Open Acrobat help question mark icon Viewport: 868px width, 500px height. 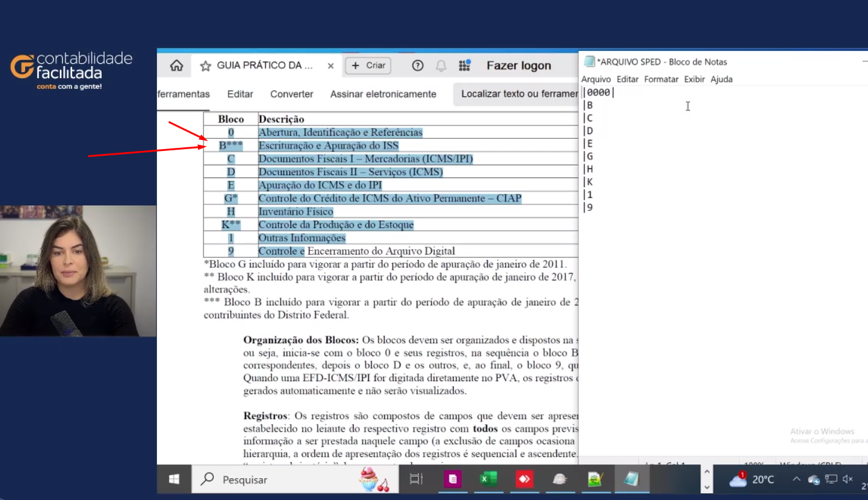tap(417, 65)
